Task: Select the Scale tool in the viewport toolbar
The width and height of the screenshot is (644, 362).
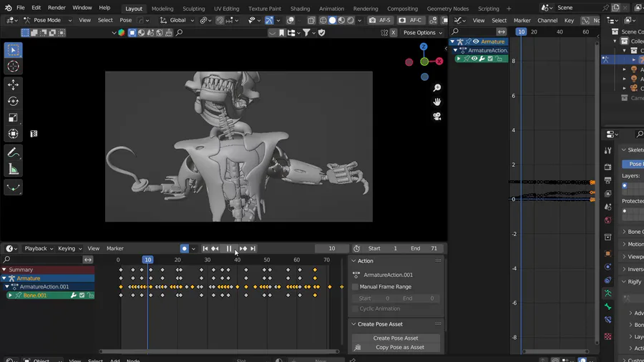Action: 13,117
